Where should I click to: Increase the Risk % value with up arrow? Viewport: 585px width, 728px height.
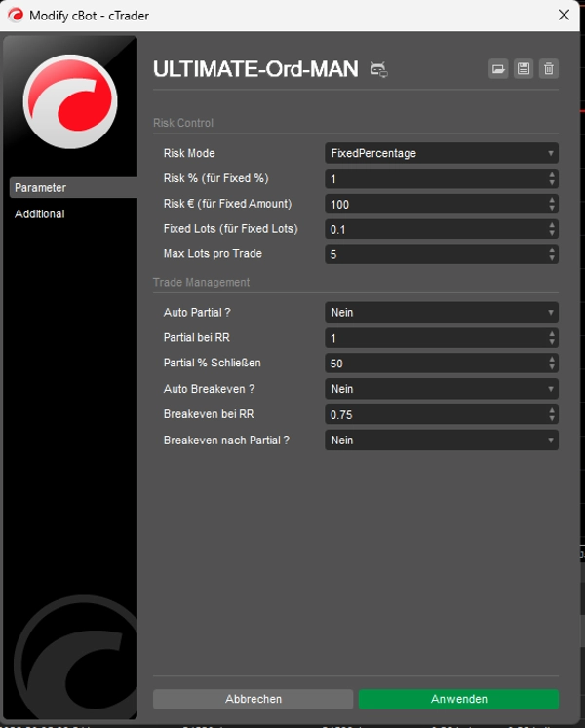pos(552,174)
